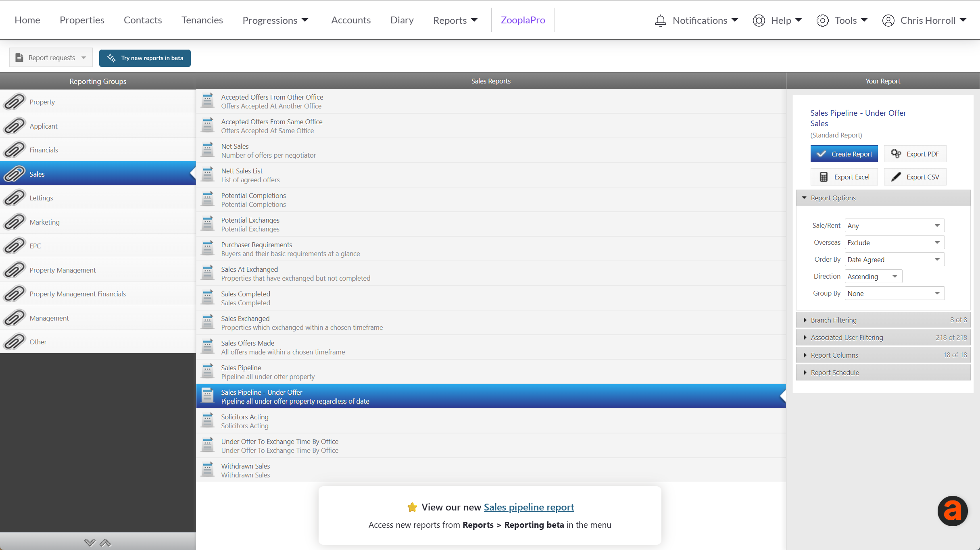Collapse the Report Options section

click(x=883, y=198)
